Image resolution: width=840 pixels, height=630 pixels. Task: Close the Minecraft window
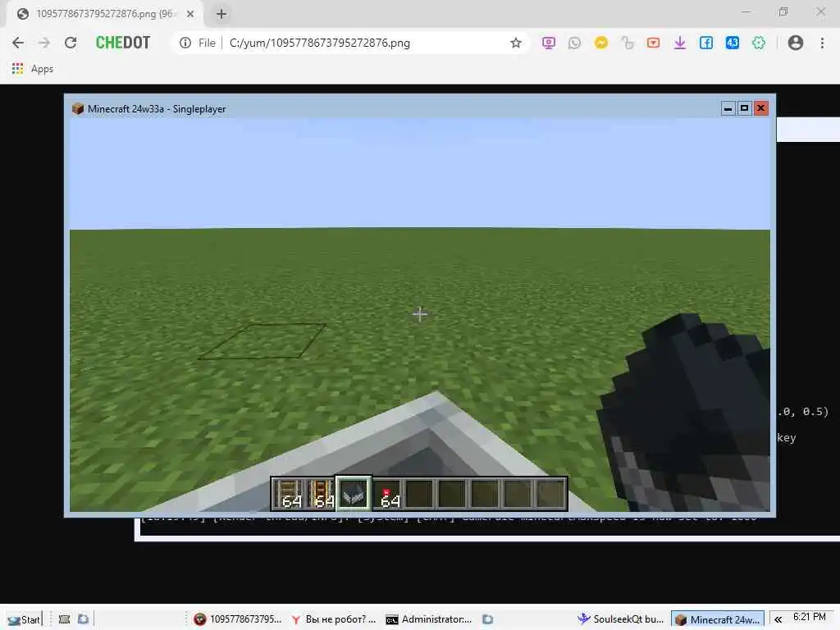760,108
